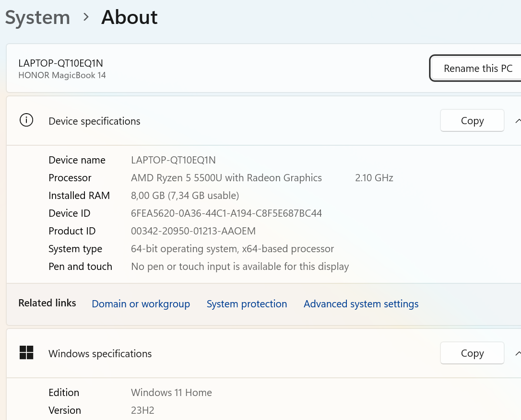Click the Device specifications header text

click(x=95, y=121)
